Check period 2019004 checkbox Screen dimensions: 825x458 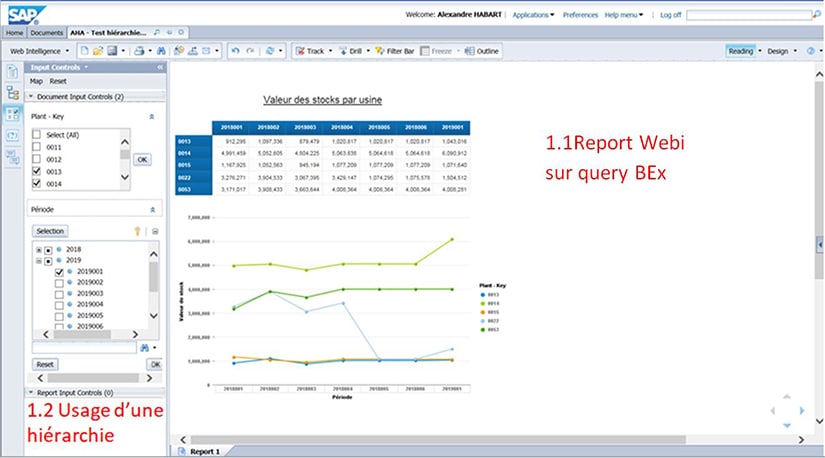click(x=59, y=305)
